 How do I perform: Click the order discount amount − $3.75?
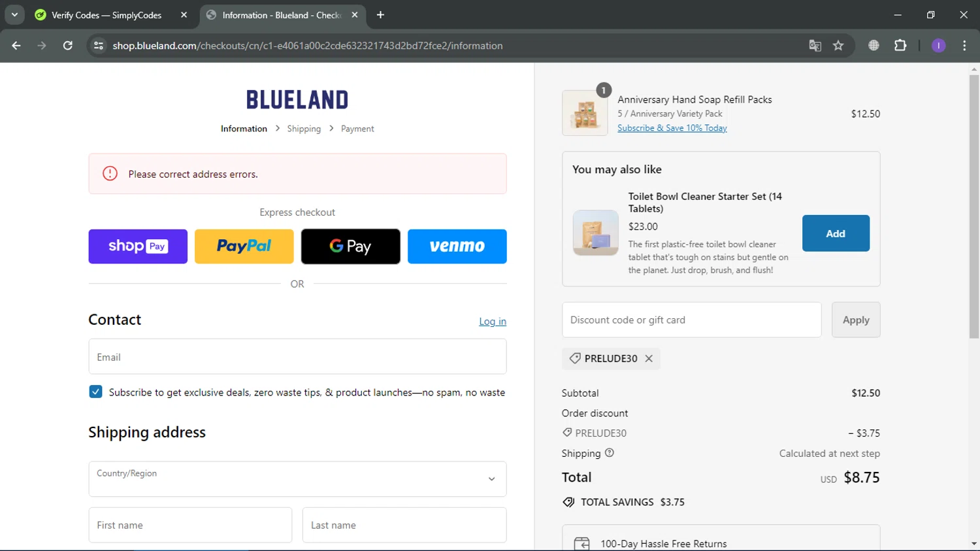click(864, 433)
